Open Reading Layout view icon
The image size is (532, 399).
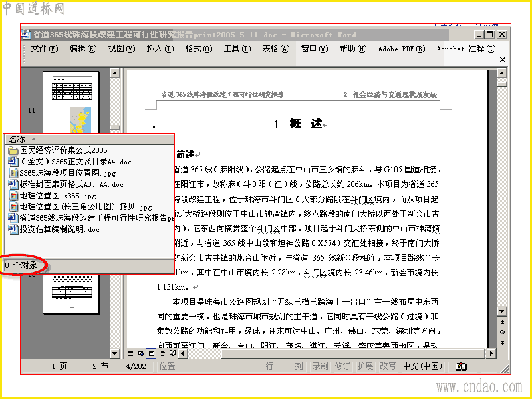[x=172, y=354]
